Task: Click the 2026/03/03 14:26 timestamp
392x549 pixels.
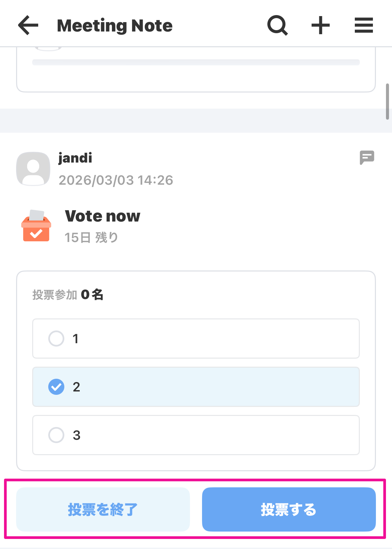Action: (116, 180)
